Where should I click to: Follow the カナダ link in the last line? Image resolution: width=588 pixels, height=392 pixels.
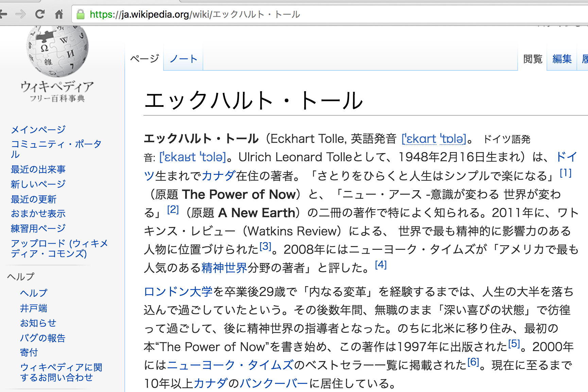pyautogui.click(x=211, y=384)
